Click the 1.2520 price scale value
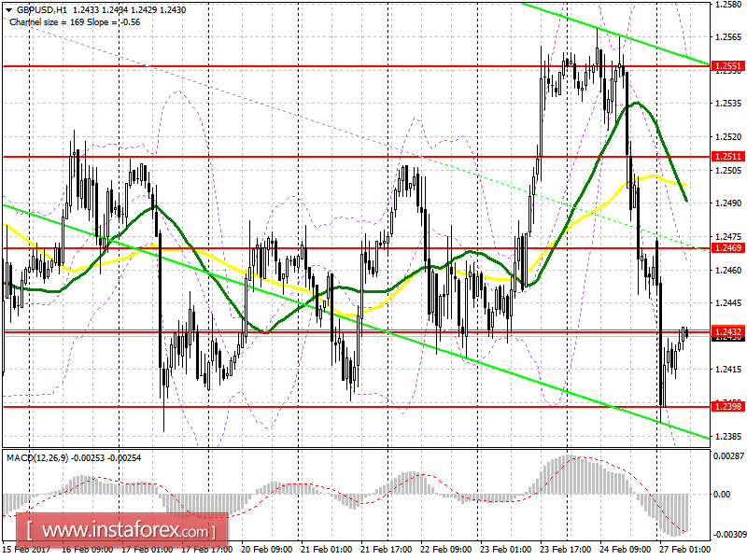The image size is (747, 560). [728, 136]
